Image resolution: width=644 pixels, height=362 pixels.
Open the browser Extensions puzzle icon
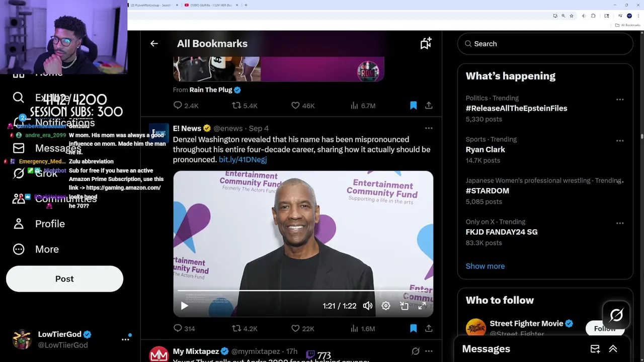coord(593,16)
